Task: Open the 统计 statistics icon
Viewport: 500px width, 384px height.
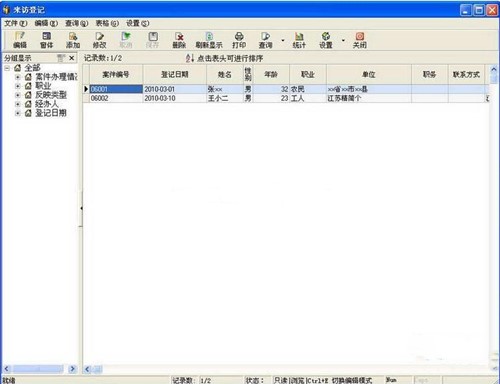Action: 299,40
